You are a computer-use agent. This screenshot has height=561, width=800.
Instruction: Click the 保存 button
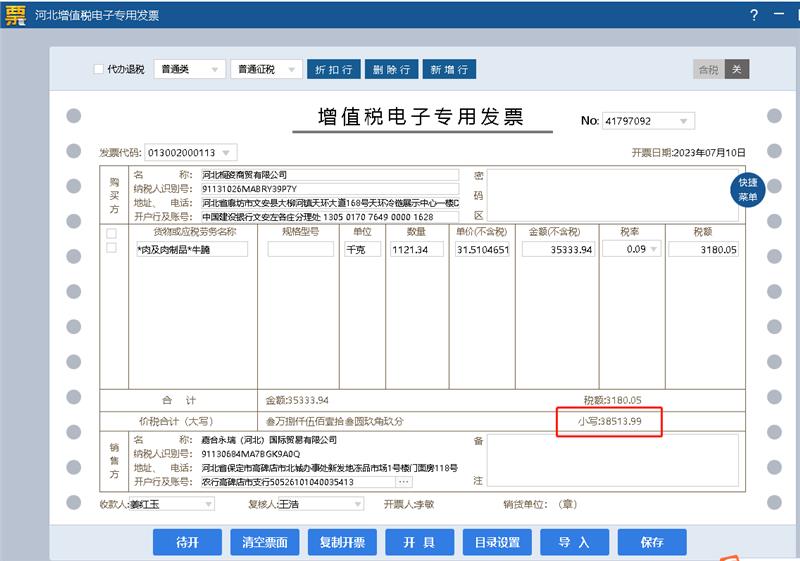pos(652,542)
